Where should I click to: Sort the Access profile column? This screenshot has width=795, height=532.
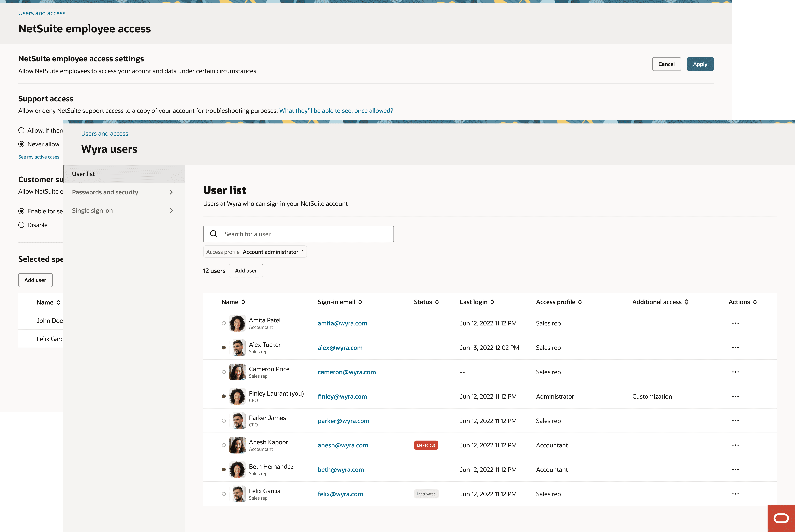tap(580, 302)
